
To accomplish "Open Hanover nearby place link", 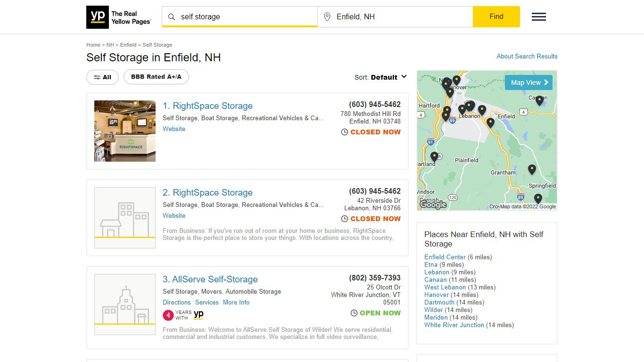I will point(437,295).
